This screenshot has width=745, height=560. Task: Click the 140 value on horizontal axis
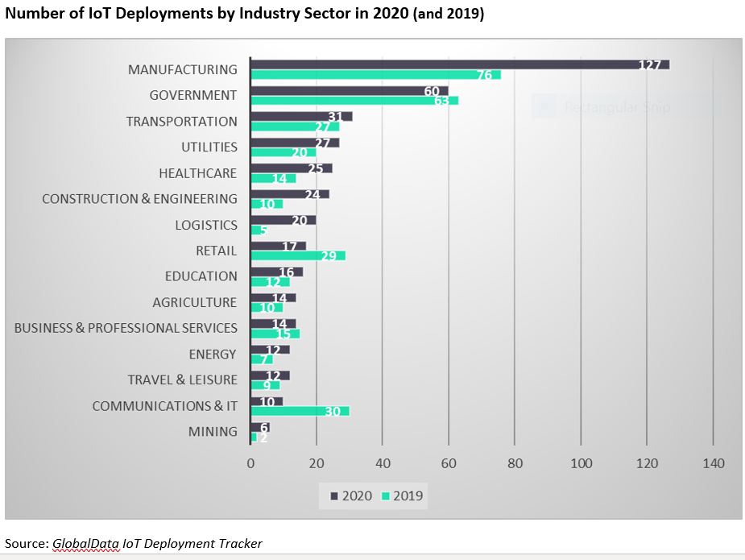713,463
